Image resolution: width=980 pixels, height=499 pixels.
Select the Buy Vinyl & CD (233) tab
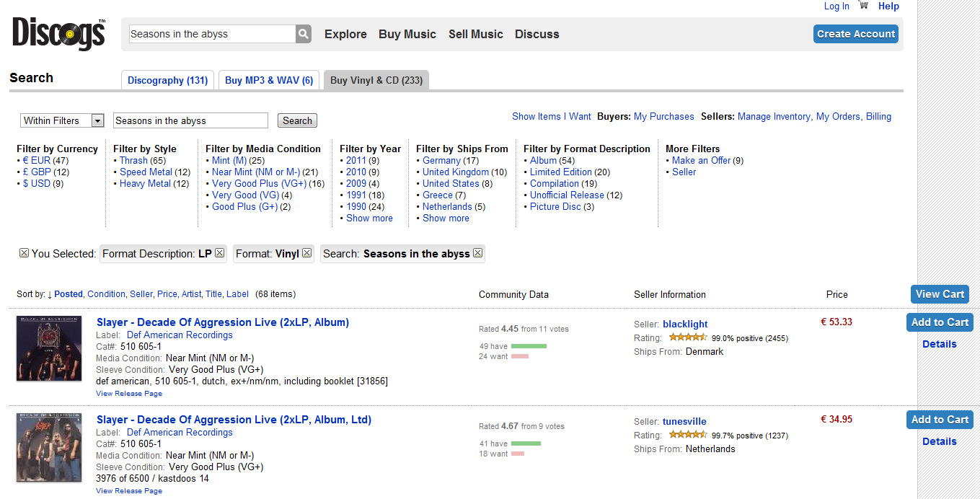coord(376,80)
